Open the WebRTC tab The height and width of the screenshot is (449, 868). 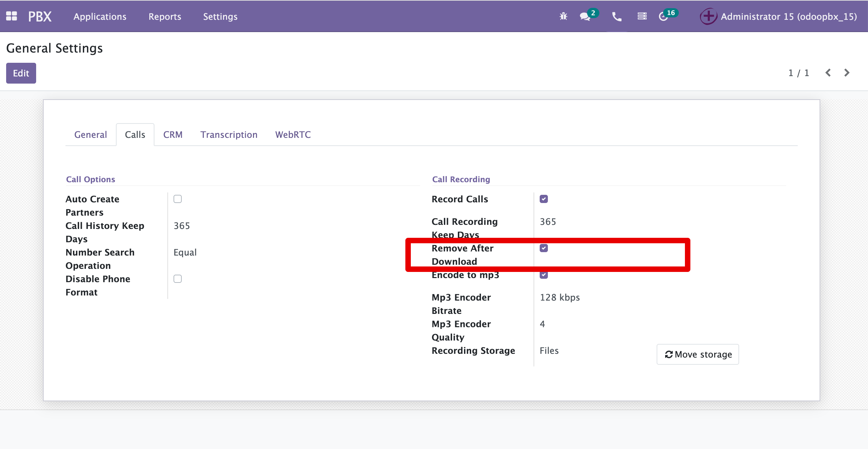click(293, 135)
